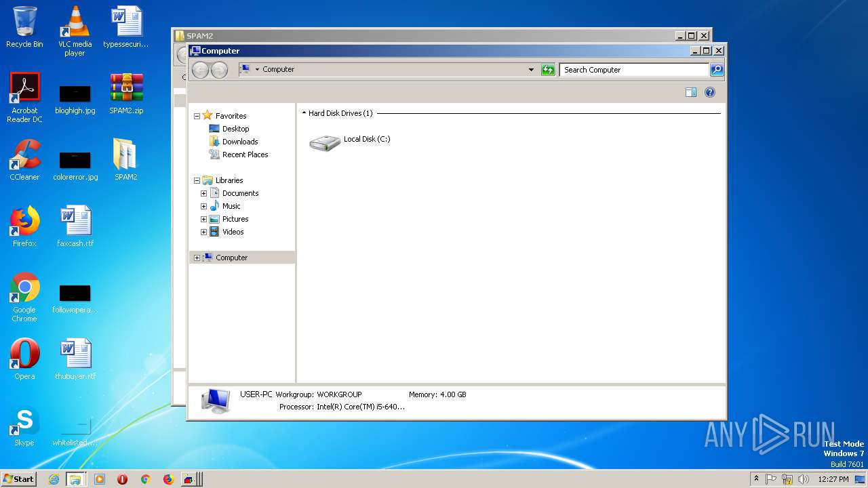Select the SPAM2 folder on desktop
This screenshot has width=868, height=488.
click(x=126, y=160)
